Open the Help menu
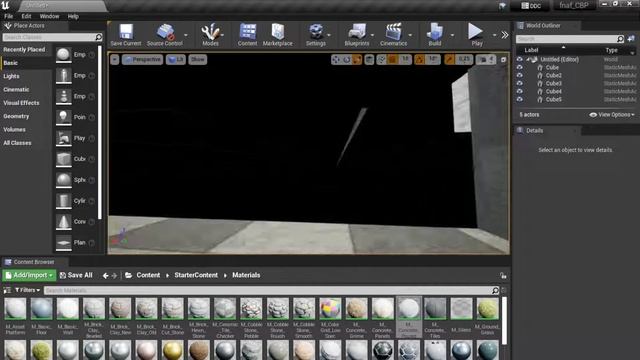 [x=73, y=16]
